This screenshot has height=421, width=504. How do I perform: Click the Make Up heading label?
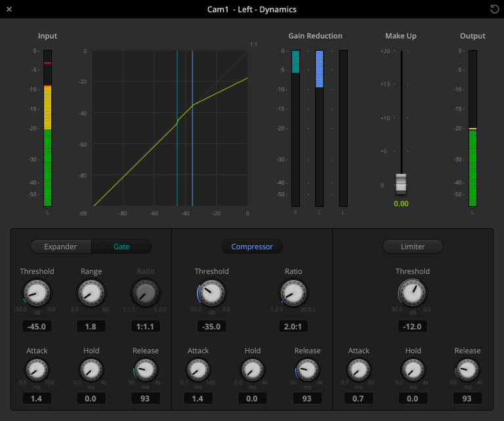click(x=401, y=36)
